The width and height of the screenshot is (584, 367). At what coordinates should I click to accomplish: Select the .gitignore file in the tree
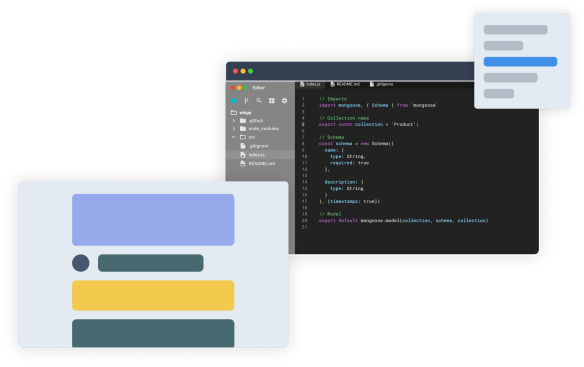click(258, 146)
